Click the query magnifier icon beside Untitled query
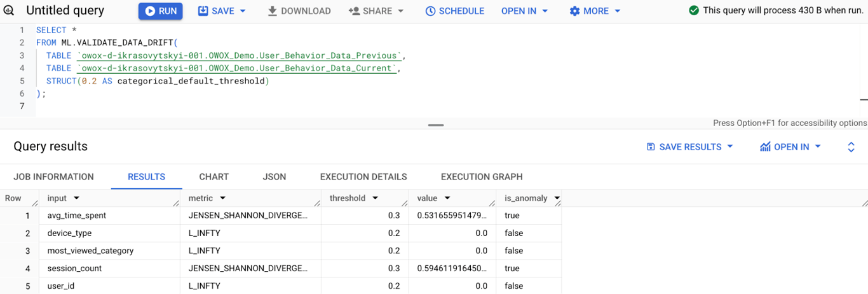This screenshot has height=294, width=868. pyautogui.click(x=9, y=11)
